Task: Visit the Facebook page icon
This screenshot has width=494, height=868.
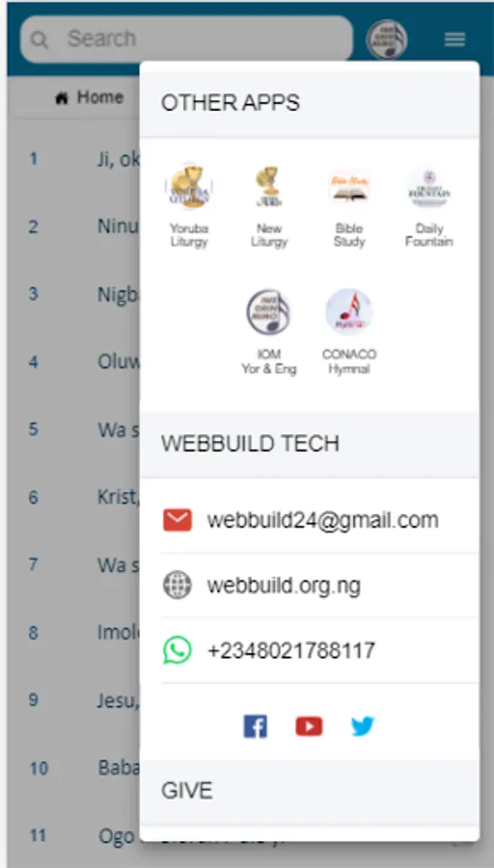Action: [x=256, y=726]
